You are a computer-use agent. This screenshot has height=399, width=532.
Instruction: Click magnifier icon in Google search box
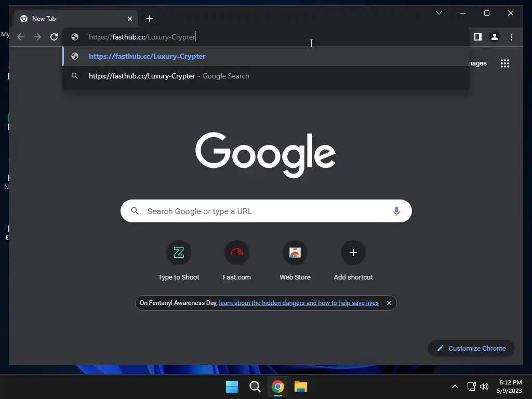pos(135,211)
